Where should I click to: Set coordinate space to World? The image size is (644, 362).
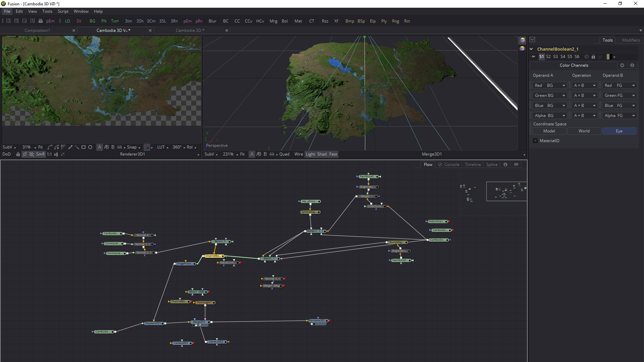[x=584, y=131]
